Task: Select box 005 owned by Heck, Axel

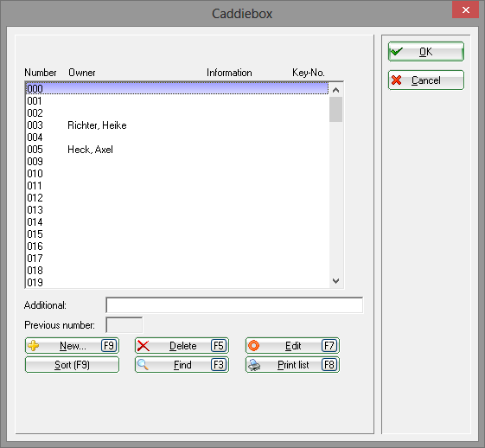Action: click(x=177, y=150)
